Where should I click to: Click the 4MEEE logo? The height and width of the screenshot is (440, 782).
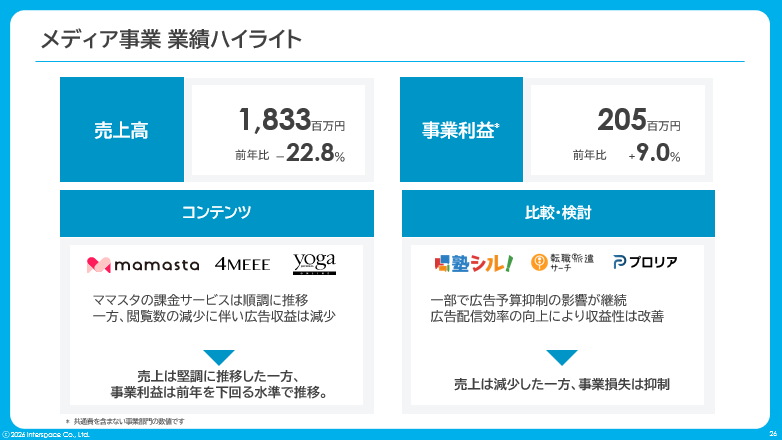click(242, 264)
